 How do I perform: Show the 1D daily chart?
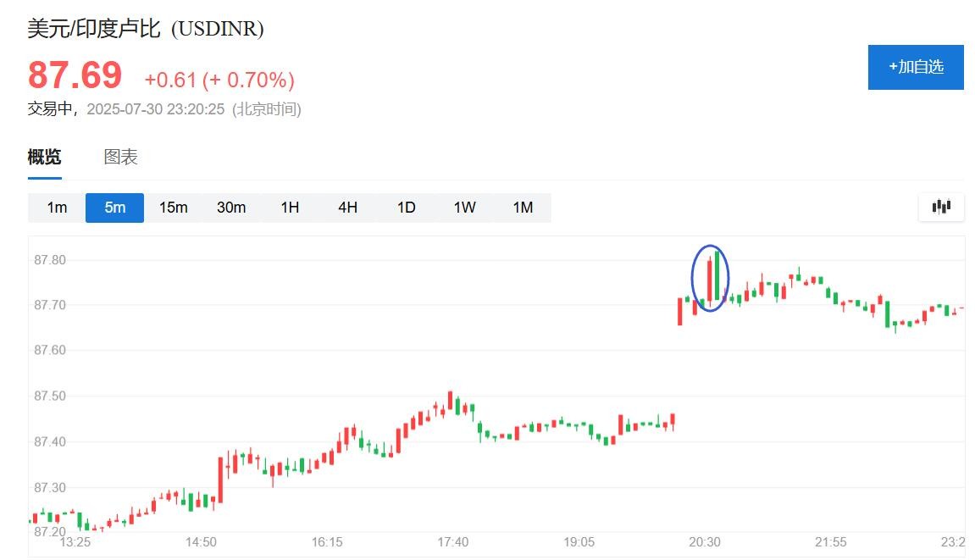[x=406, y=208]
